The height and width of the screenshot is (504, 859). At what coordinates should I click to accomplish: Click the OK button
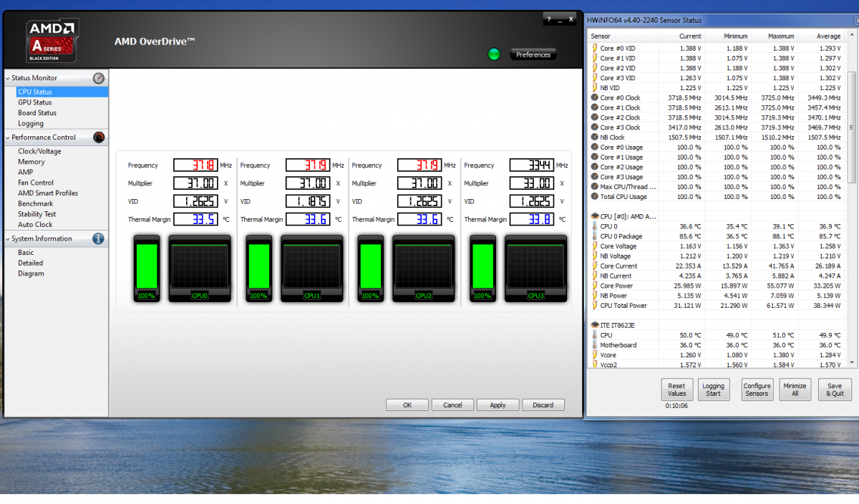[x=407, y=405]
